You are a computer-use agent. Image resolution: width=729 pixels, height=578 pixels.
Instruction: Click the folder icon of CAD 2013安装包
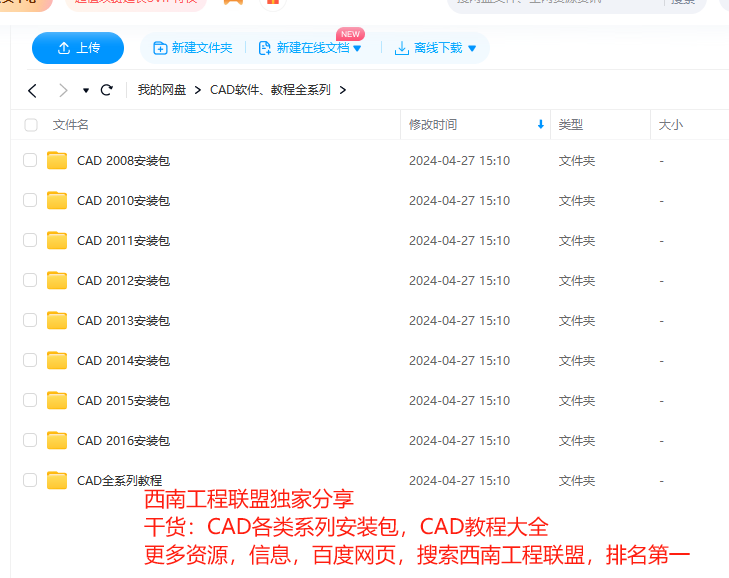point(57,320)
